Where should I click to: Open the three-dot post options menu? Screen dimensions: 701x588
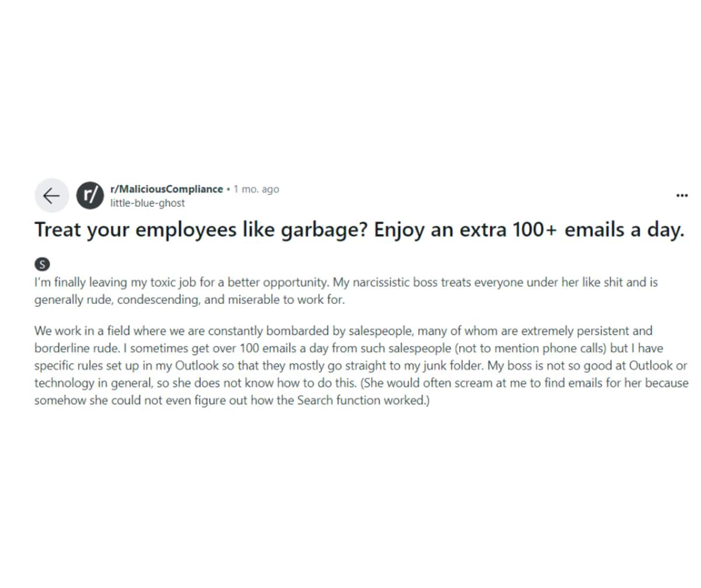click(x=682, y=195)
